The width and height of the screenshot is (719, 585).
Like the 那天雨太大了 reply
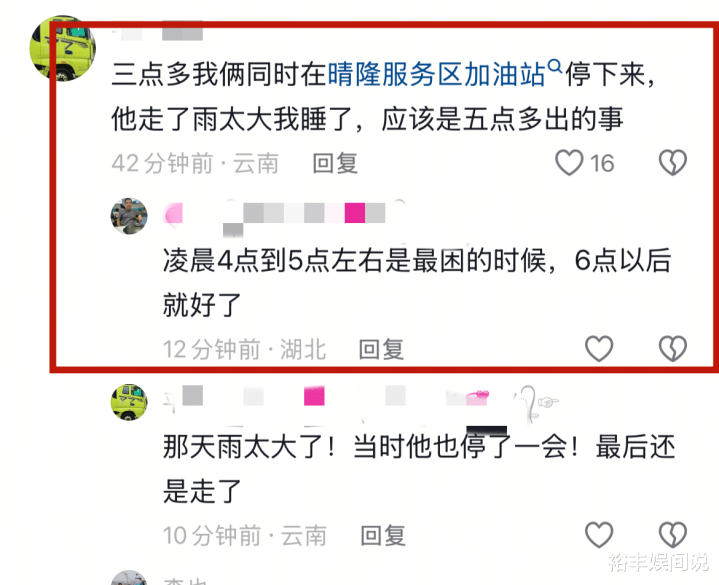599,535
